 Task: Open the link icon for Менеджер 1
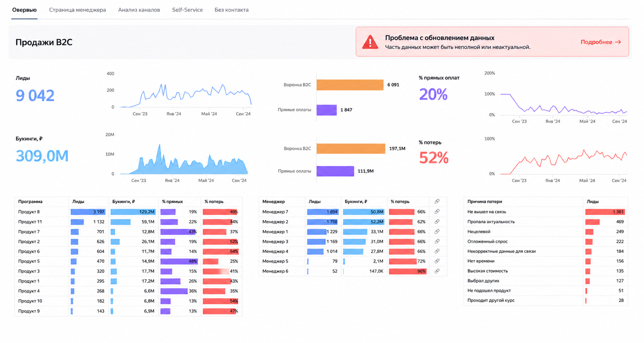pyautogui.click(x=437, y=232)
